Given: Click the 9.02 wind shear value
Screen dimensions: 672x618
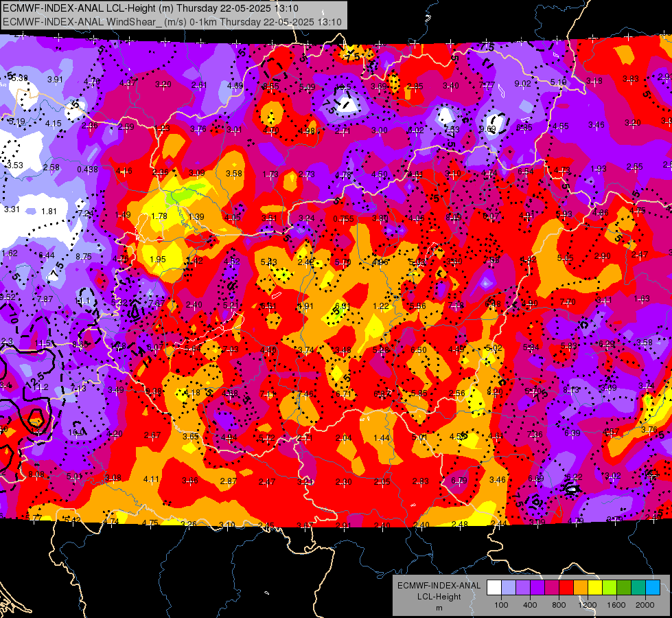Looking at the screenshot, I should (522, 84).
